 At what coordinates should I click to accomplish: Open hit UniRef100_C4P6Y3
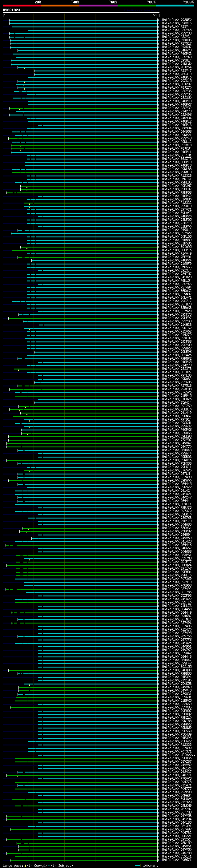(177, 50)
